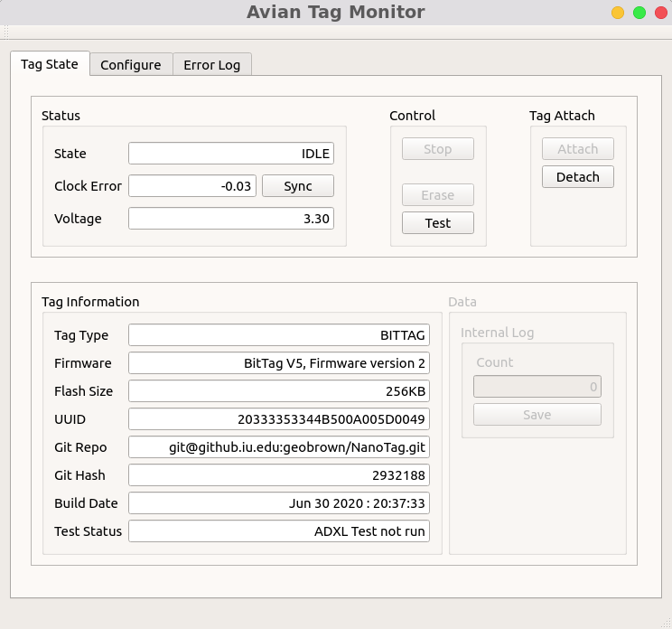Screen dimensions: 672x629
Task: Click the UUID label
Action: pos(70,419)
